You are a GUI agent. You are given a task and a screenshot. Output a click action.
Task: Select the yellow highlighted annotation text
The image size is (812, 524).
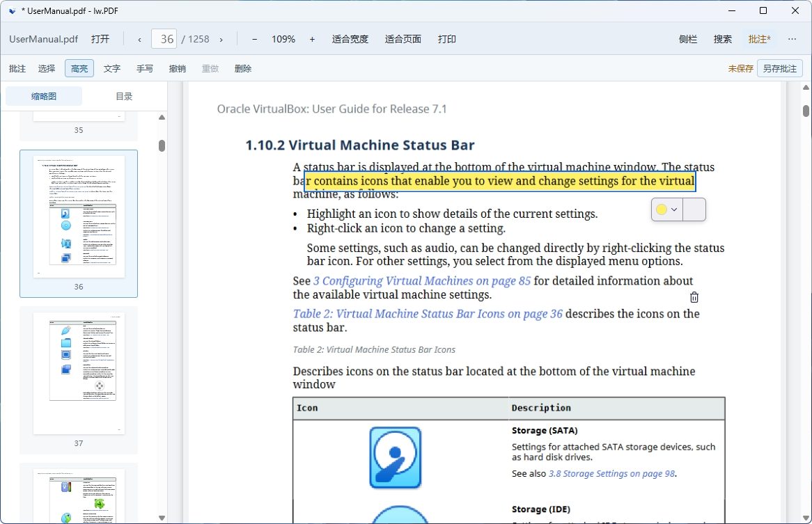tap(500, 181)
